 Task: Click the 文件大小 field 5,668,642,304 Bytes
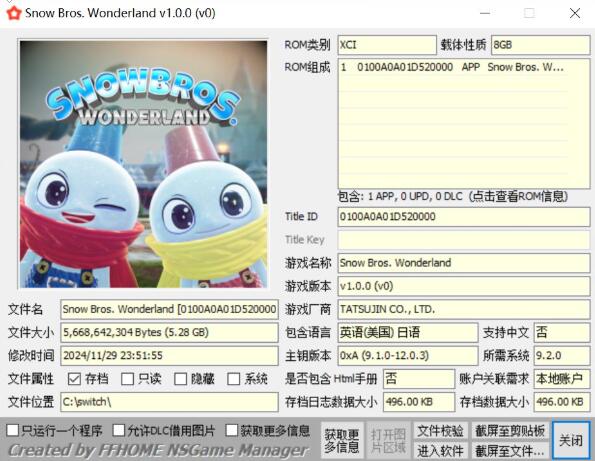point(169,332)
